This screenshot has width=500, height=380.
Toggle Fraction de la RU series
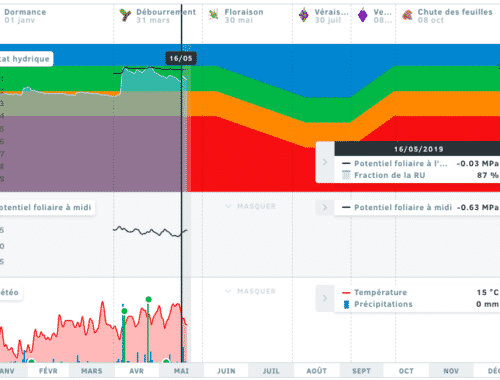(x=389, y=175)
